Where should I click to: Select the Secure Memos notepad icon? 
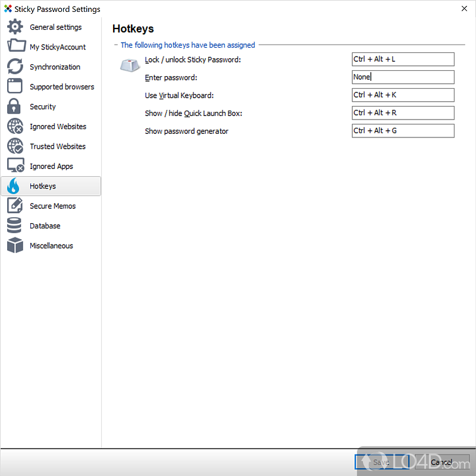pyautogui.click(x=15, y=206)
